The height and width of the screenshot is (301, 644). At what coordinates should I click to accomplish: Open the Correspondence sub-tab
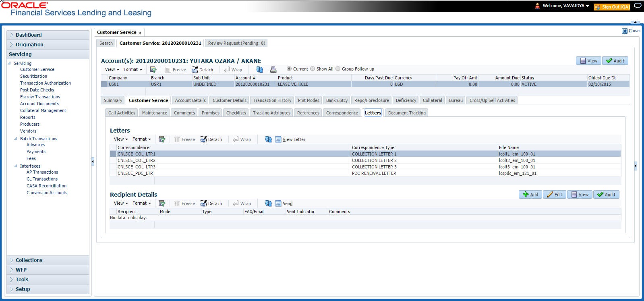(x=342, y=113)
